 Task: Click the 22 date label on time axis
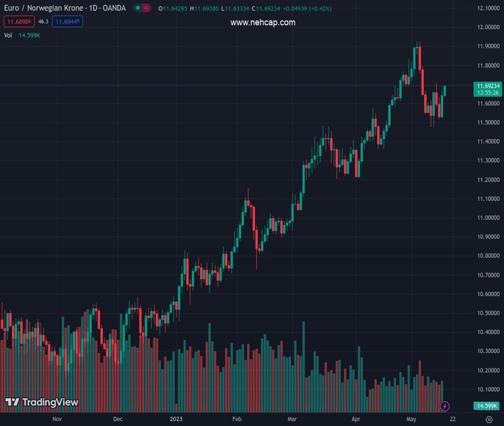click(452, 419)
